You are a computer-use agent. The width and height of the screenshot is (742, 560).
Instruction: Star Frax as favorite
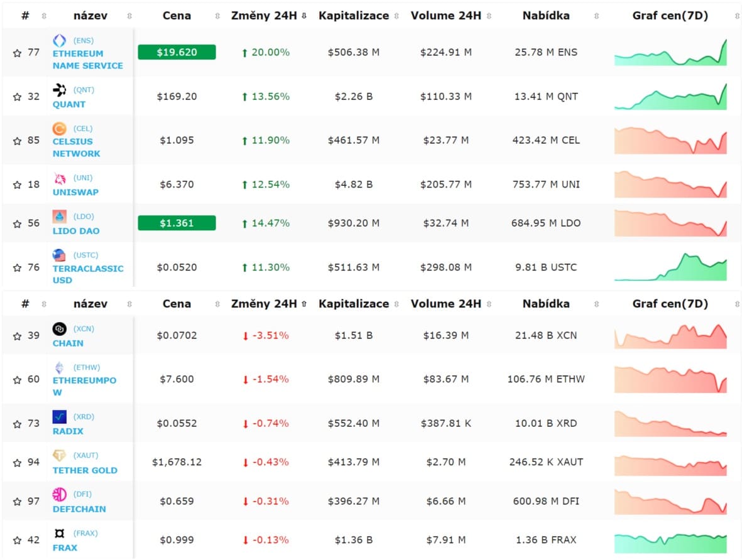tap(17, 540)
